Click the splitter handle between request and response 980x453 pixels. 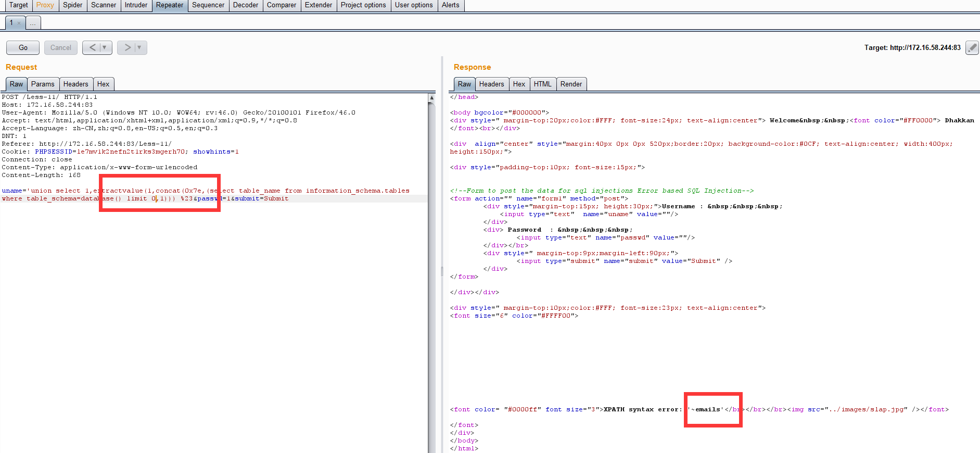point(442,271)
